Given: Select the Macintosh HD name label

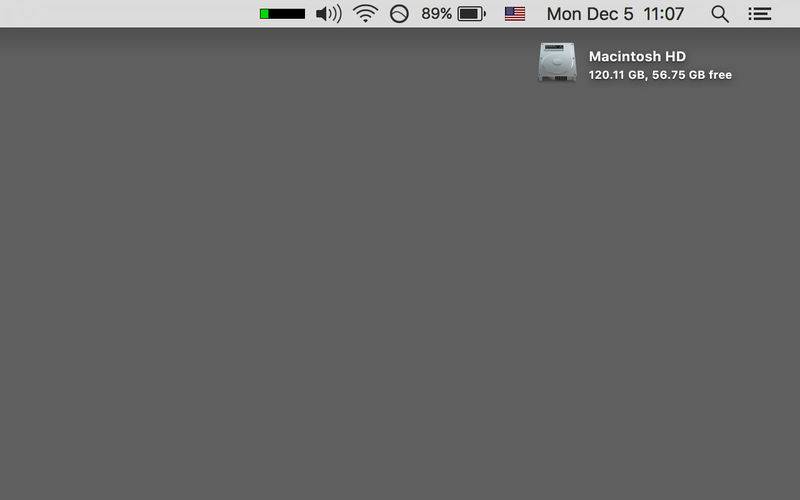Looking at the screenshot, I should tap(637, 56).
